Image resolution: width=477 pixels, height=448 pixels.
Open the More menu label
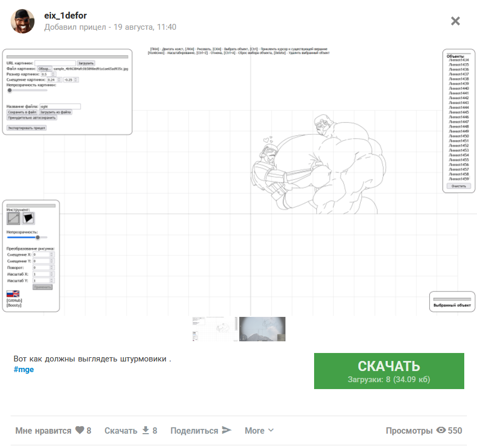pos(255,430)
